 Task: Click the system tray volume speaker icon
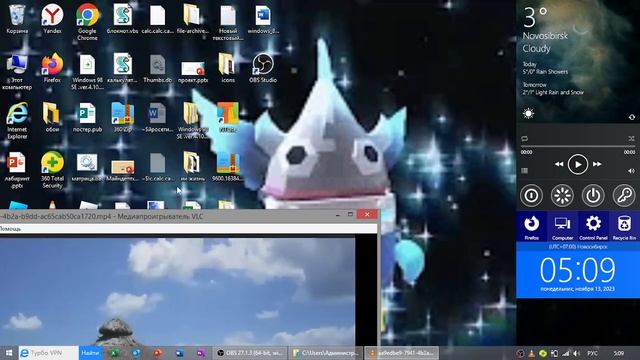click(x=576, y=353)
